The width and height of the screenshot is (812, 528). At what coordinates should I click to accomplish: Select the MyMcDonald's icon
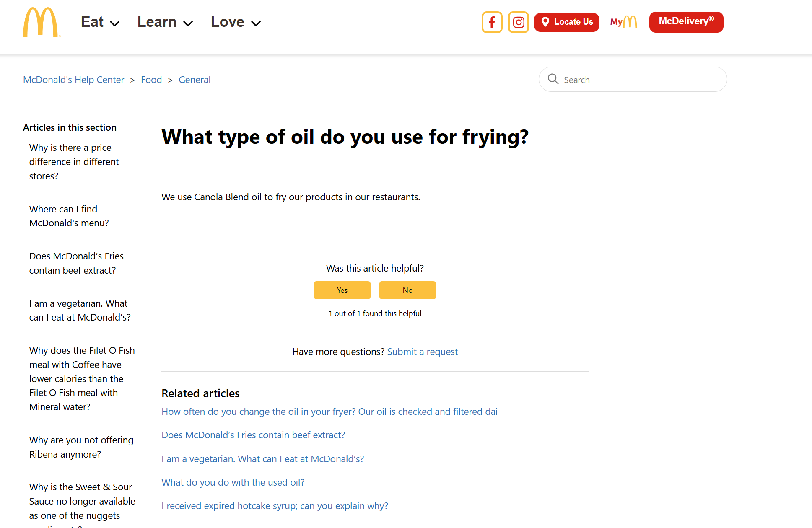[623, 22]
